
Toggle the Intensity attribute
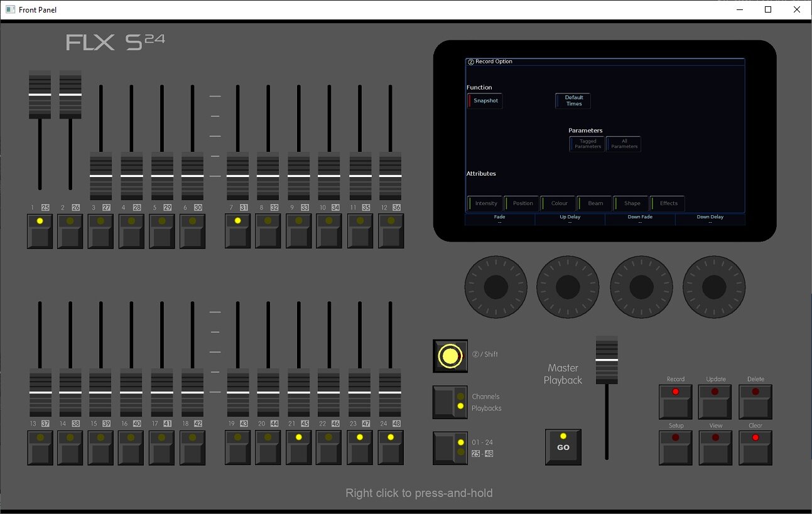click(485, 203)
